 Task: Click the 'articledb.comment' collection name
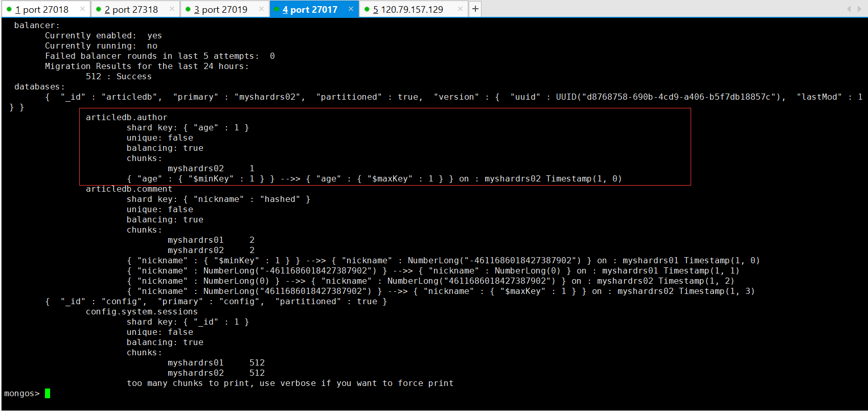[x=129, y=189]
